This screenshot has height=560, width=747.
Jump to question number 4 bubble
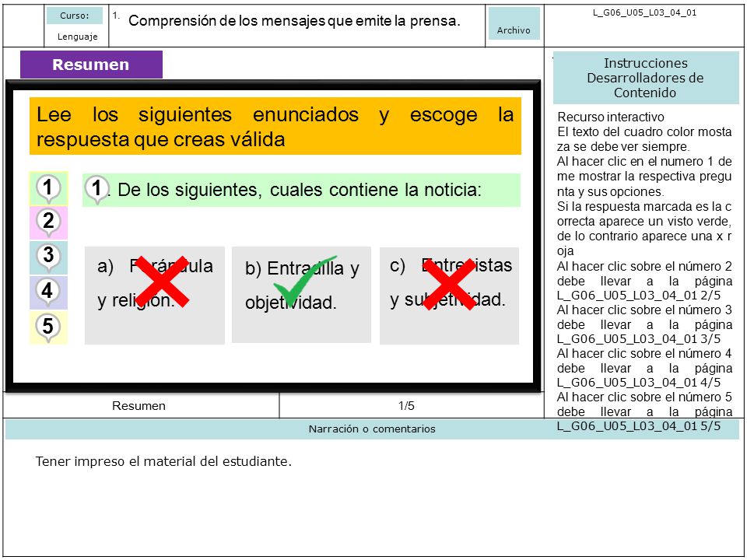tap(48, 292)
